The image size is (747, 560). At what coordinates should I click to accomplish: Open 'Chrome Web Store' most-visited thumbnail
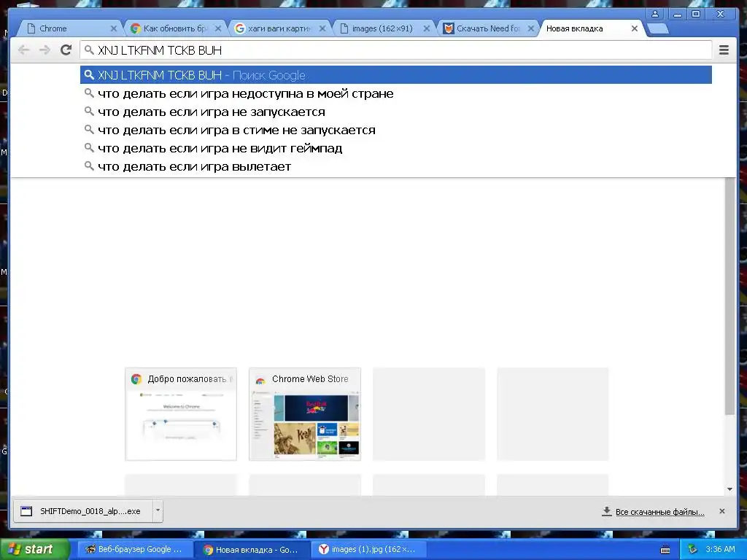305,414
